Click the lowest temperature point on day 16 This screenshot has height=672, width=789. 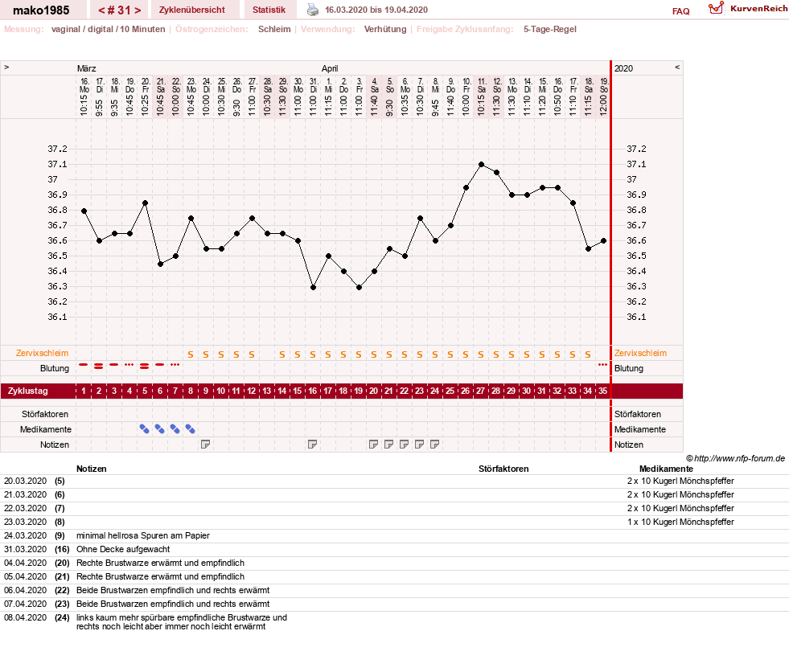313,287
